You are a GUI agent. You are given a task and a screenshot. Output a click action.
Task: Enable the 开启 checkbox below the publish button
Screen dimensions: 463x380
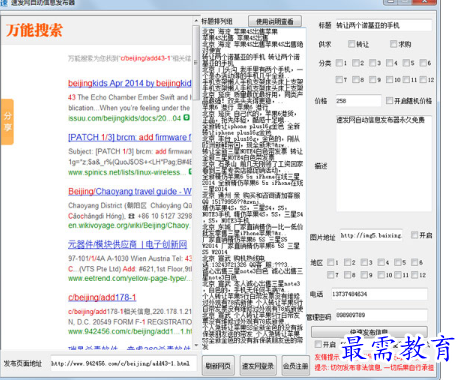click(318, 344)
